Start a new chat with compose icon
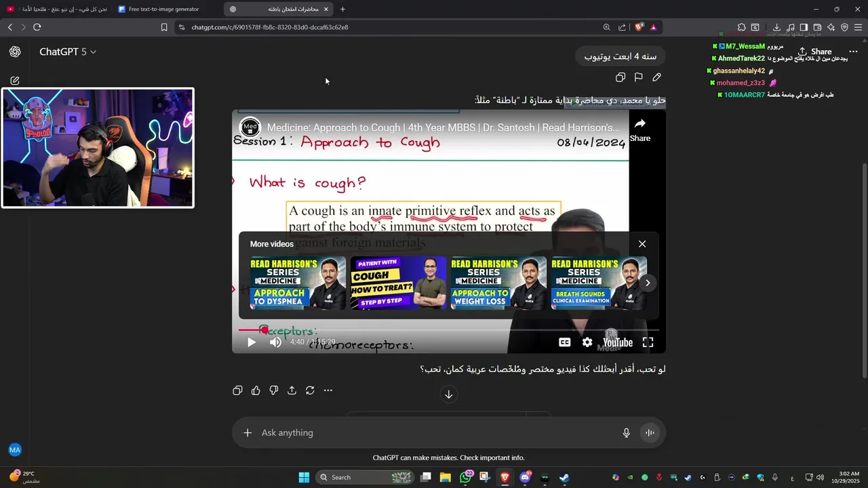The width and height of the screenshot is (868, 488). click(15, 81)
